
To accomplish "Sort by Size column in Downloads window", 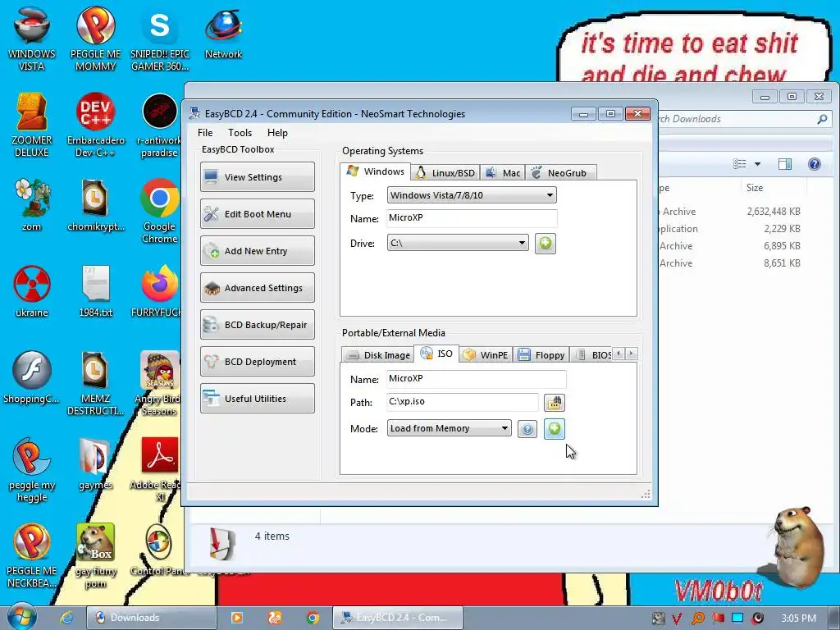I will (755, 188).
